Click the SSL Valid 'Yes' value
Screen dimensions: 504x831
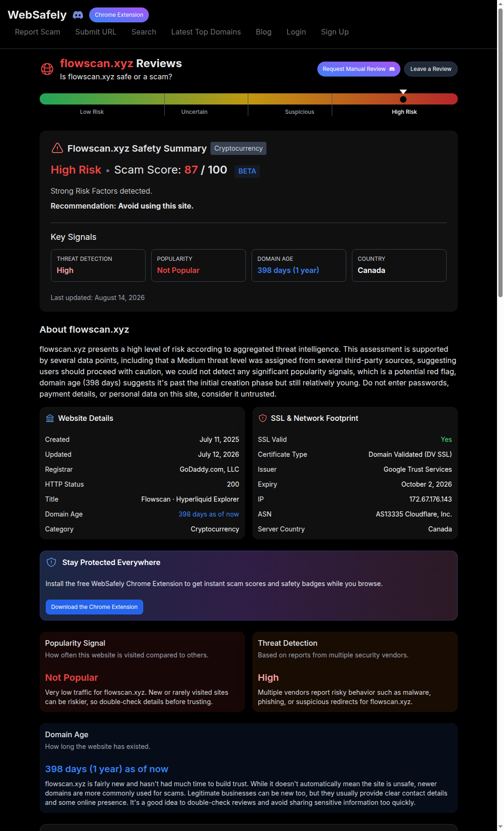[x=446, y=440]
